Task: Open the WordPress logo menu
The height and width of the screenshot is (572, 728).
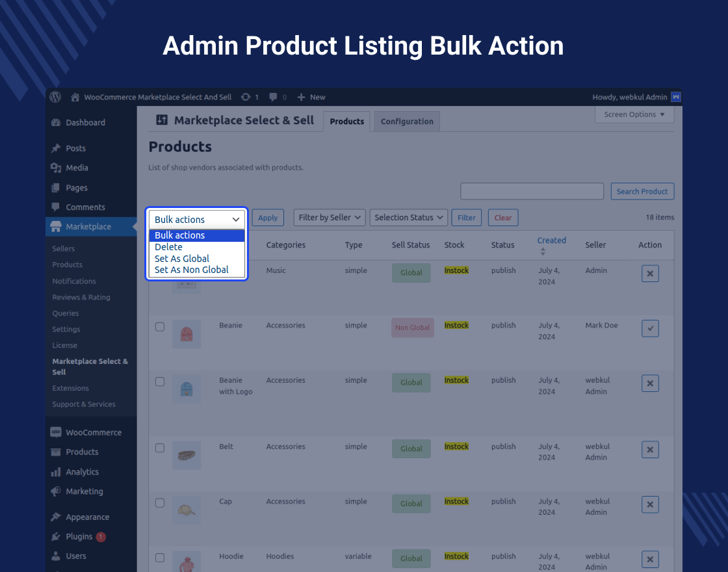Action: click(x=56, y=97)
